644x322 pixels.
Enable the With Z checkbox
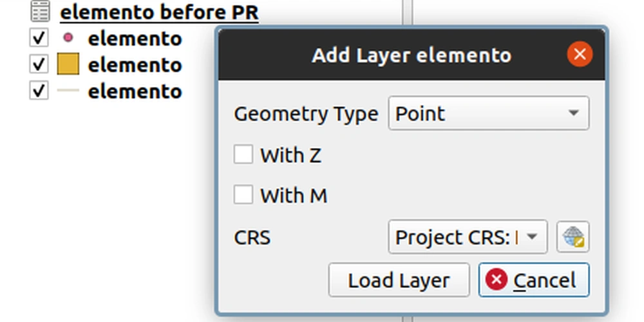click(x=243, y=155)
